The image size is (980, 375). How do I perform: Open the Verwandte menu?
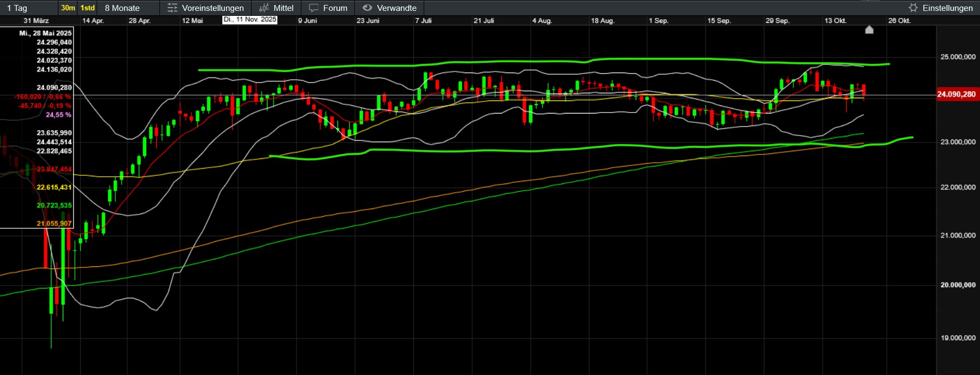[396, 8]
